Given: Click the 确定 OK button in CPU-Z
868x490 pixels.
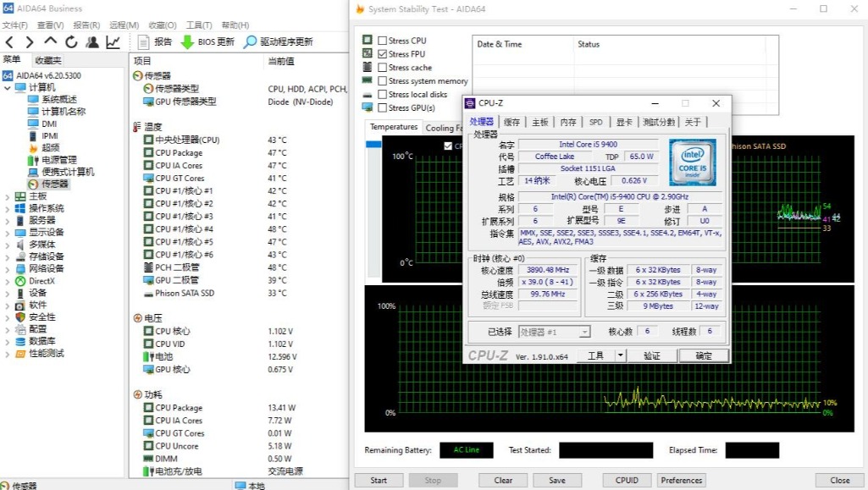Looking at the screenshot, I should (x=704, y=355).
